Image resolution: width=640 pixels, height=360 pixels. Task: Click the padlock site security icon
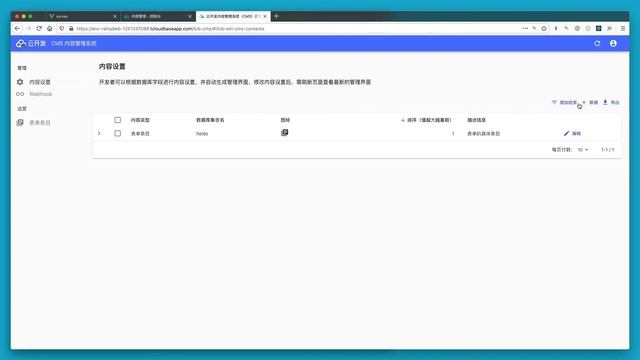tap(71, 29)
